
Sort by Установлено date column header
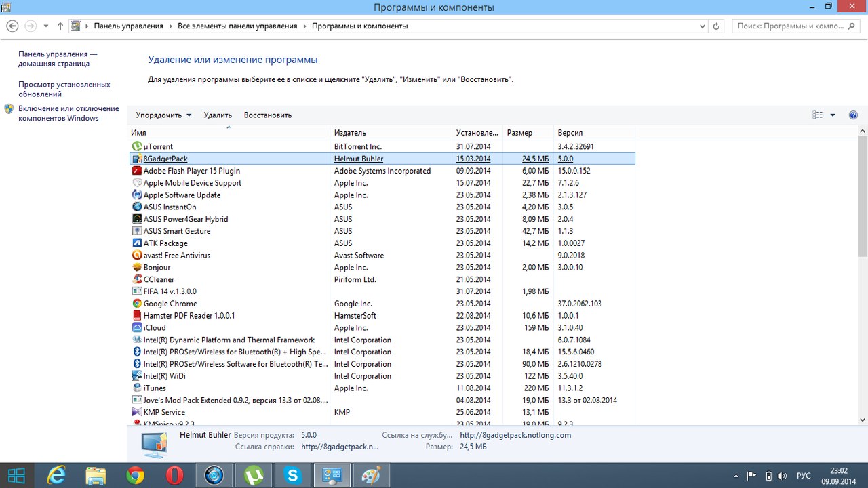477,133
